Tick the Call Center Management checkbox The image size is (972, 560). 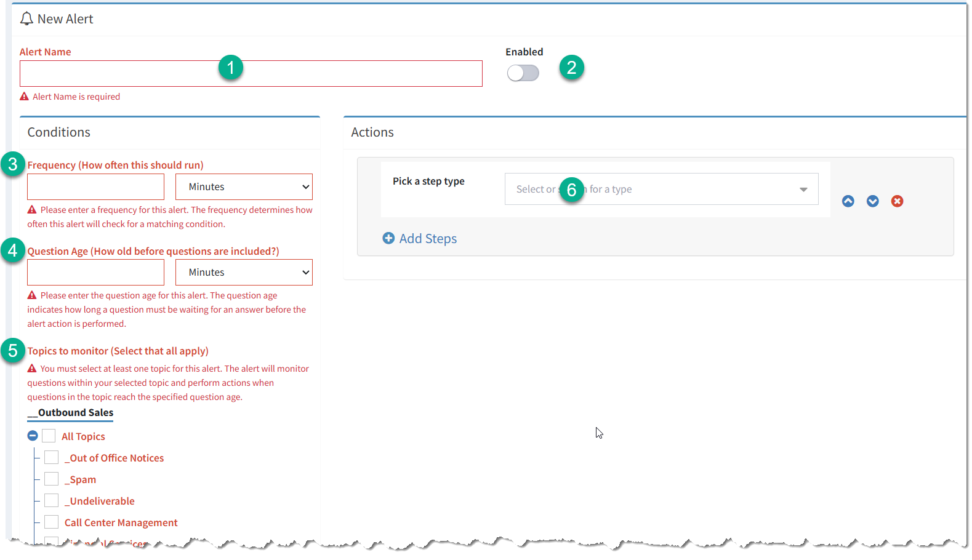[x=51, y=522]
